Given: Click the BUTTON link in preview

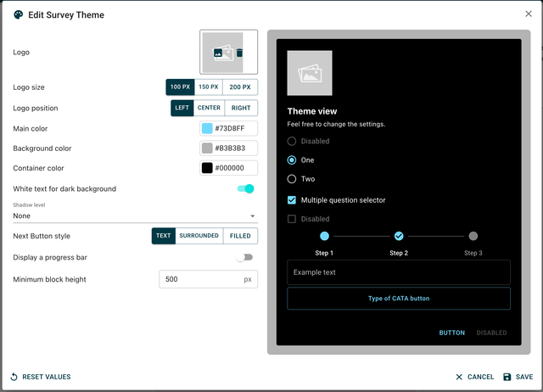Looking at the screenshot, I should coord(451,333).
